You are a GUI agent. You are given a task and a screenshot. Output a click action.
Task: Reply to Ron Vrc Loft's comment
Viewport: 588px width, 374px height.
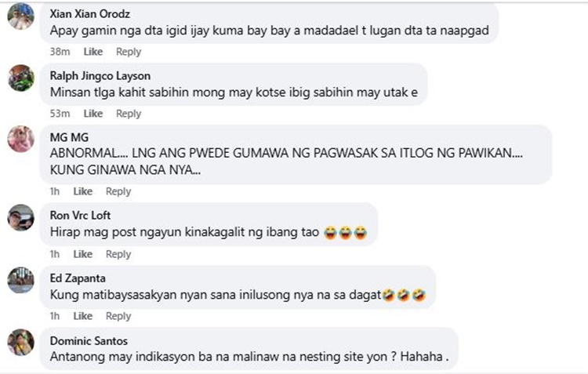[118, 254]
